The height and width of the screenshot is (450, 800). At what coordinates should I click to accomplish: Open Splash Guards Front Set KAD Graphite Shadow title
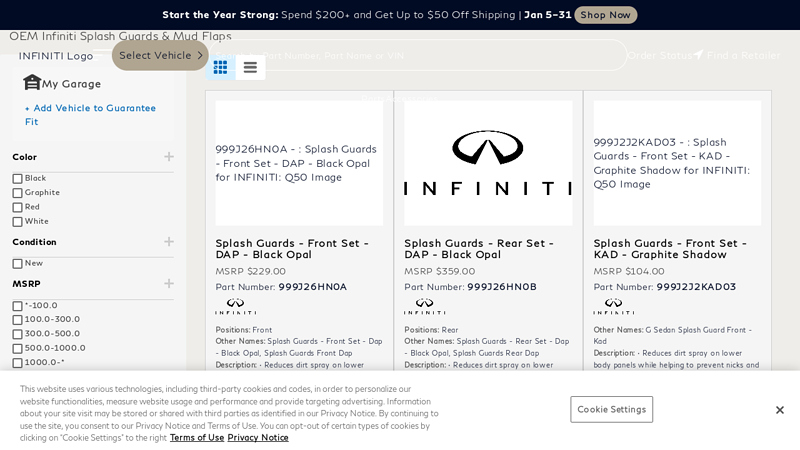pyautogui.click(x=670, y=249)
